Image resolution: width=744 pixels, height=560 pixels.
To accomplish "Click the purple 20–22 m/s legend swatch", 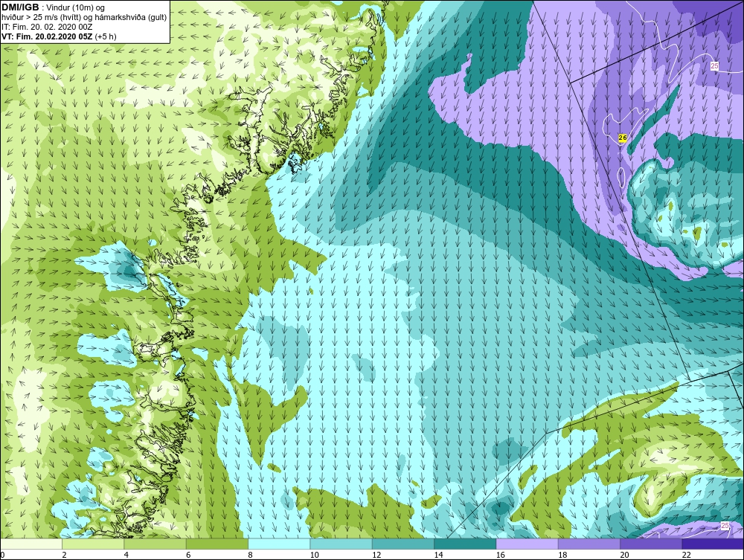I will (651, 544).
